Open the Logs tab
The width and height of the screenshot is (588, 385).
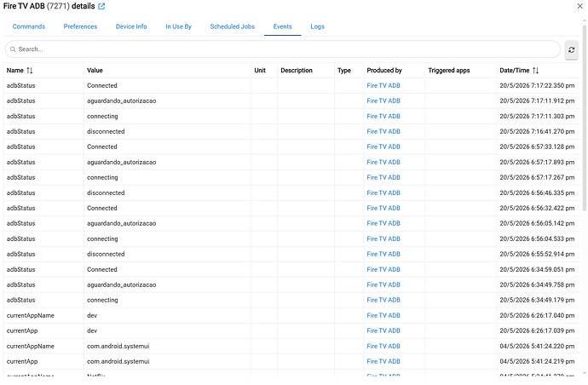click(x=317, y=26)
